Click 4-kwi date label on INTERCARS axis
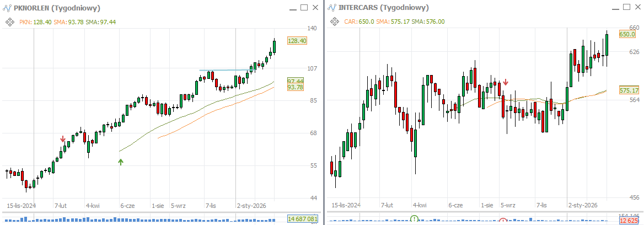Image resolution: width=644 pixels, height=225 pixels. click(x=420, y=205)
